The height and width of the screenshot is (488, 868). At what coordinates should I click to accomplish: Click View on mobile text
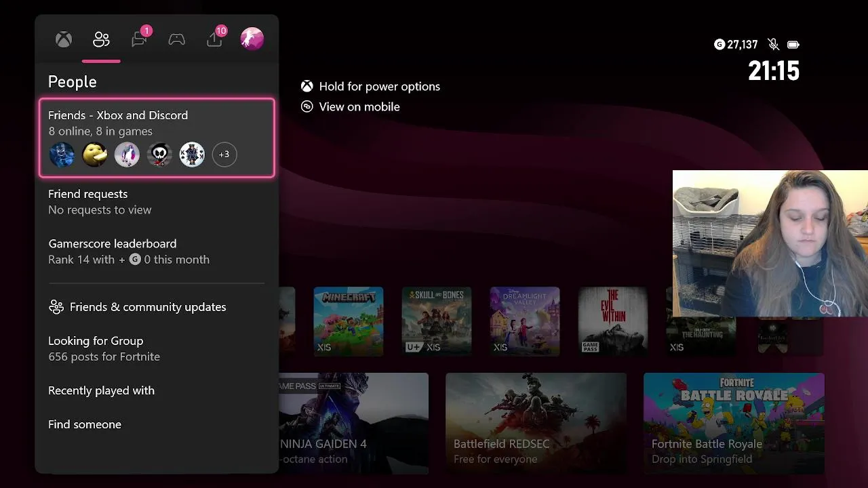359,106
